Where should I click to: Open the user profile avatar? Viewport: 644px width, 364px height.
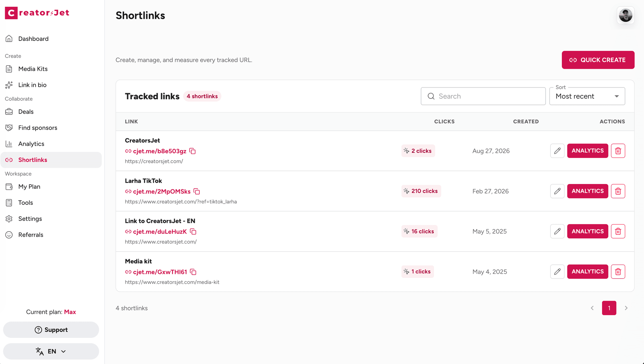click(x=626, y=15)
